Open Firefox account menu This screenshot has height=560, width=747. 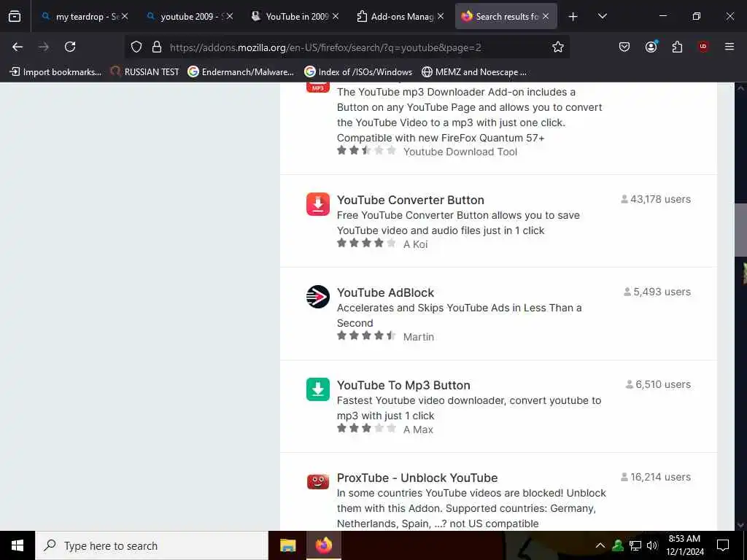(x=651, y=47)
